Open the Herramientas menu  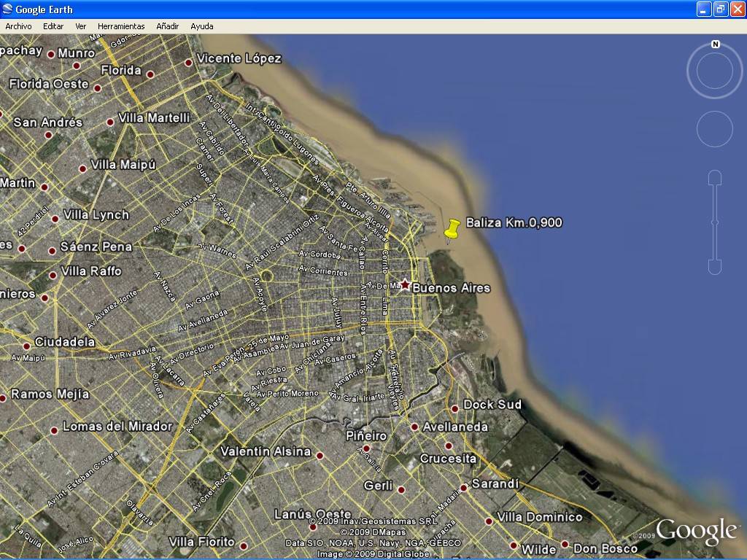tap(121, 26)
